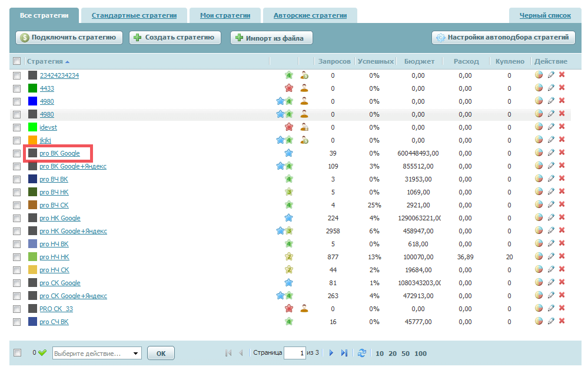Click pencil edit icon for pro СЧ ВК
The image size is (588, 373).
pos(551,322)
